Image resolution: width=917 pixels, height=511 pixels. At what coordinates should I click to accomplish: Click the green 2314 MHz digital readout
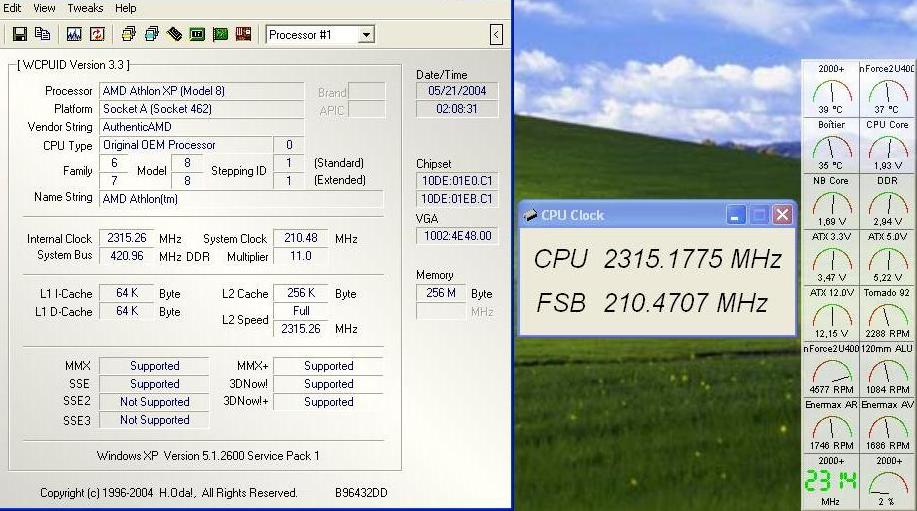831,481
